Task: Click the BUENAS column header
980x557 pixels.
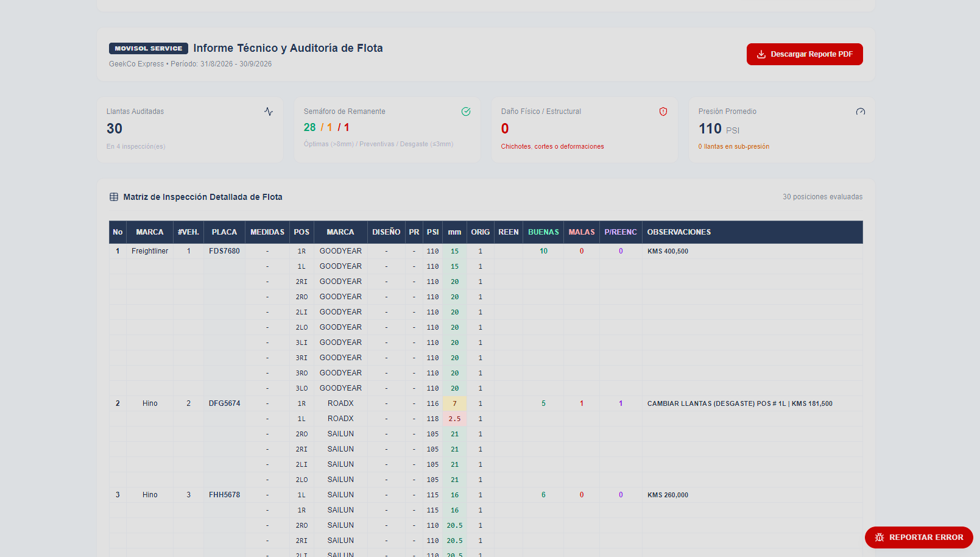Action: coord(543,232)
